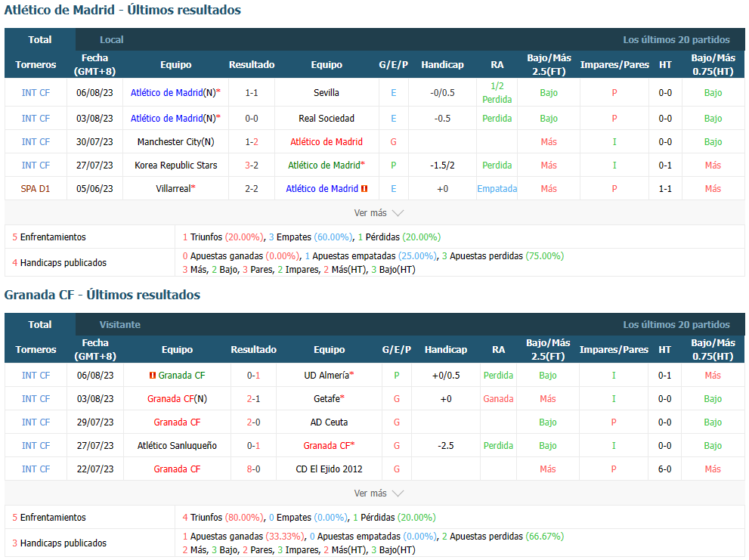Click '3 Handicaps publicados' in the Granada summary
Viewport: 749px width, 560px height.
[59, 543]
